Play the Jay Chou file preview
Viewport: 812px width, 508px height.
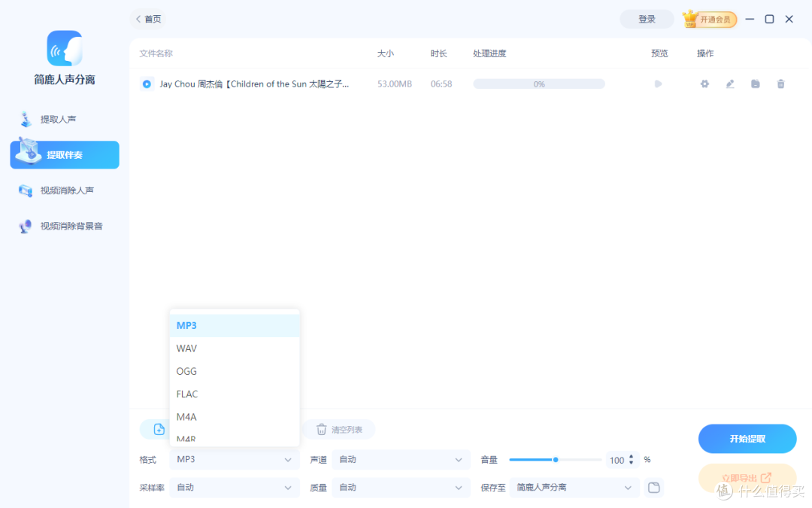click(x=658, y=84)
